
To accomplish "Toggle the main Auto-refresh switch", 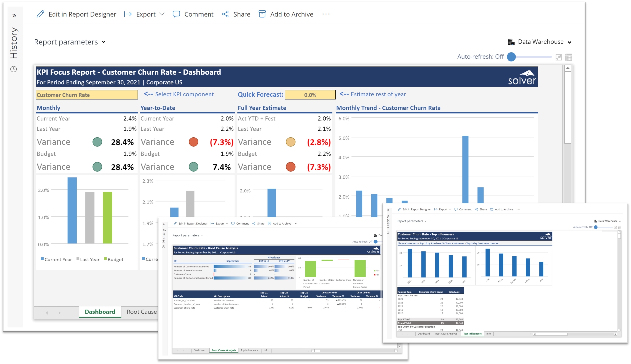I will 511,57.
